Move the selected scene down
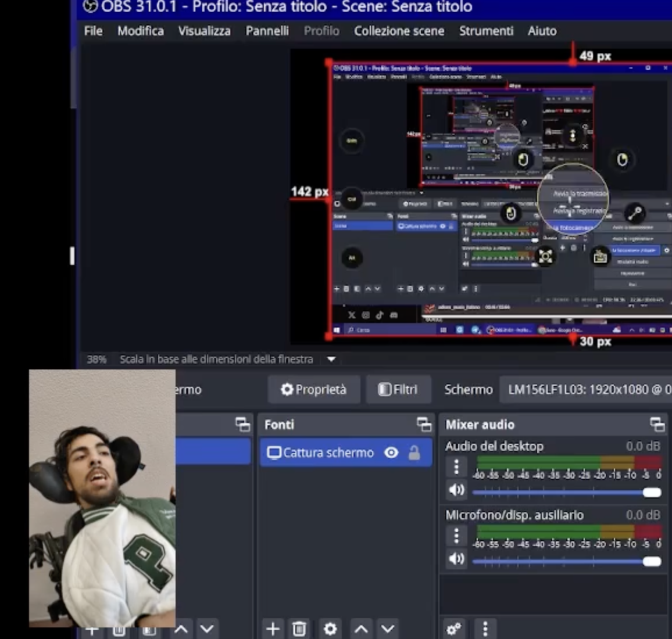672x639 pixels. [x=207, y=629]
